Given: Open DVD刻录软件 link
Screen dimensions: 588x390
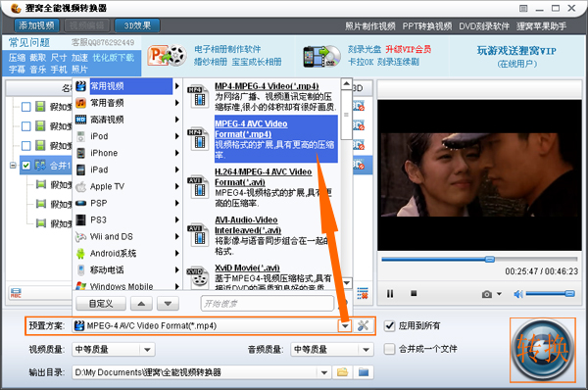Looking at the screenshot, I should (484, 26).
